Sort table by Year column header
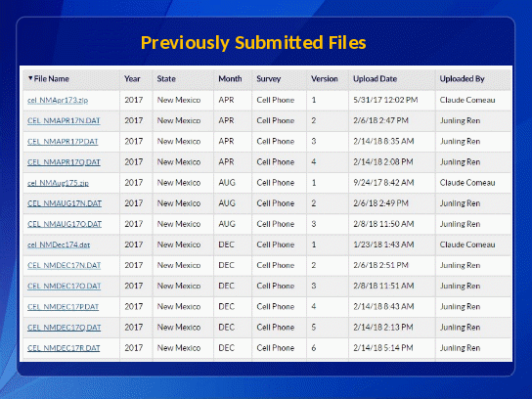The height and width of the screenshot is (399, 532). (x=132, y=78)
